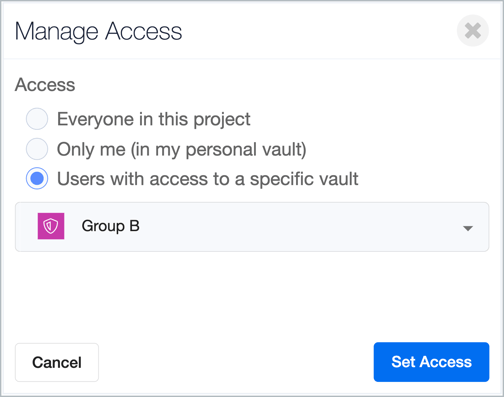The width and height of the screenshot is (504, 397).
Task: Cancel the access changes
Action: click(x=57, y=362)
